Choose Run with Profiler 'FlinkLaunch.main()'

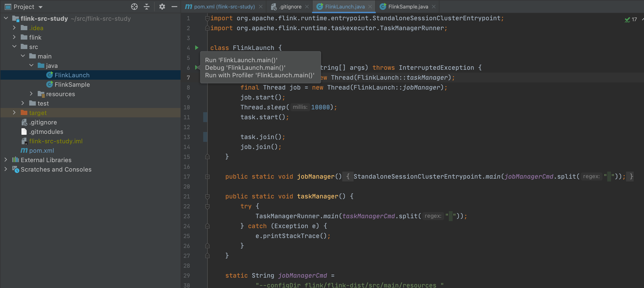click(x=260, y=75)
